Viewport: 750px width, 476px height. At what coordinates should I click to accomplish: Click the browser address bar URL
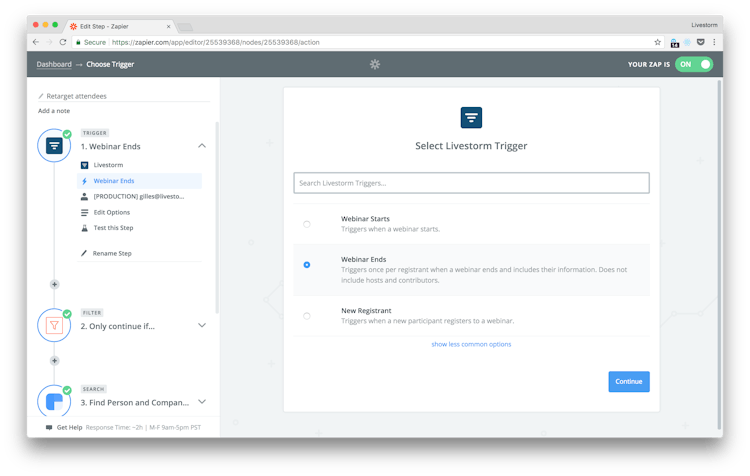tap(215, 42)
